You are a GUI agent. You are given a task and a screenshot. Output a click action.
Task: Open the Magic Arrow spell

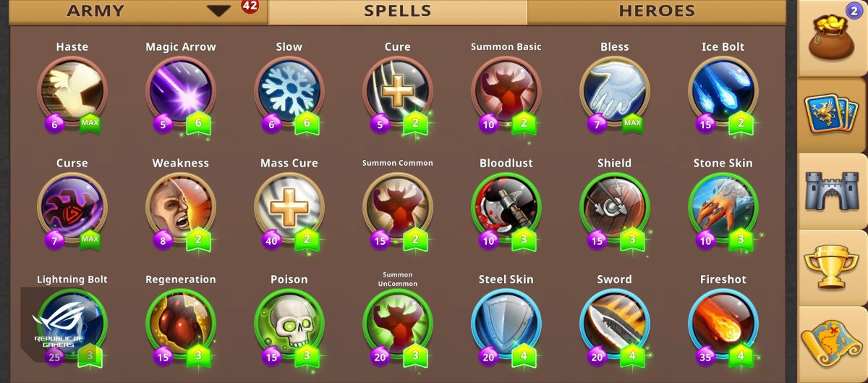(181, 91)
